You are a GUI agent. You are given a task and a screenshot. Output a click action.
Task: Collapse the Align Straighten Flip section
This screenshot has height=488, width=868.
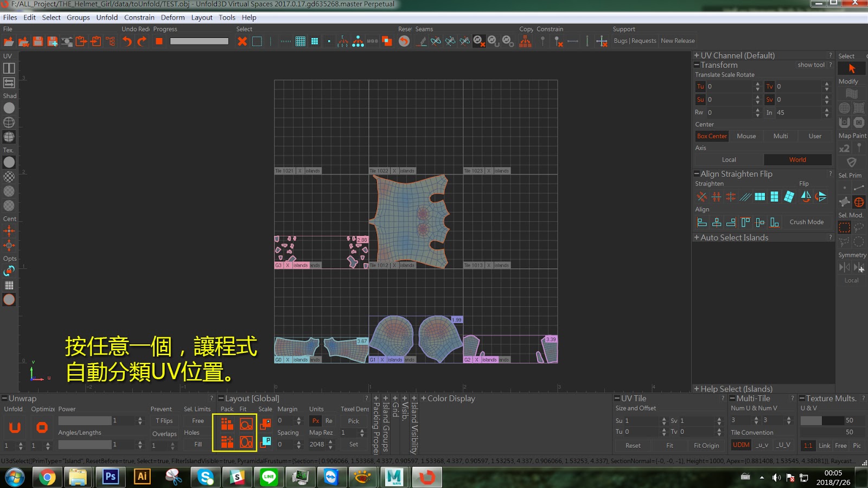pos(697,174)
